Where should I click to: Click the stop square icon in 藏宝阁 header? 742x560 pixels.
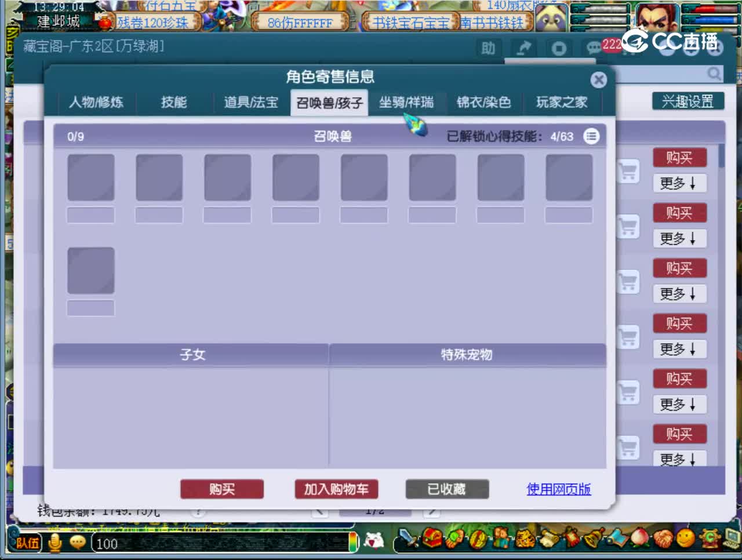(559, 48)
